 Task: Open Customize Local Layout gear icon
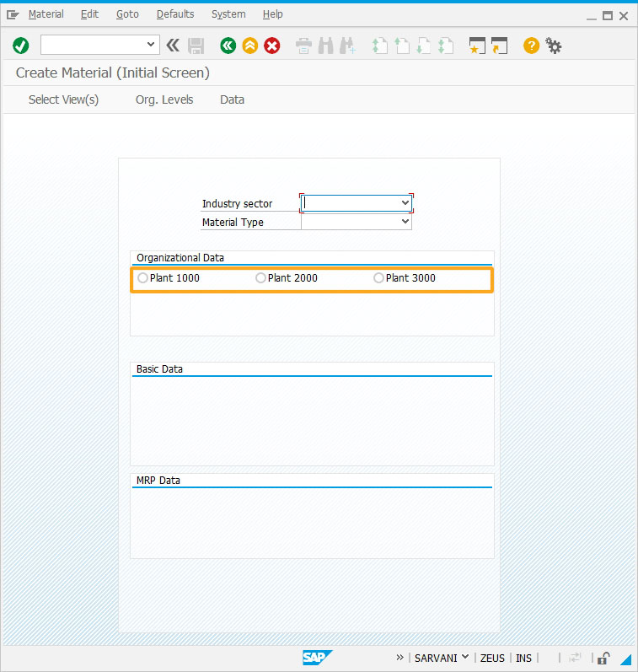tap(553, 46)
